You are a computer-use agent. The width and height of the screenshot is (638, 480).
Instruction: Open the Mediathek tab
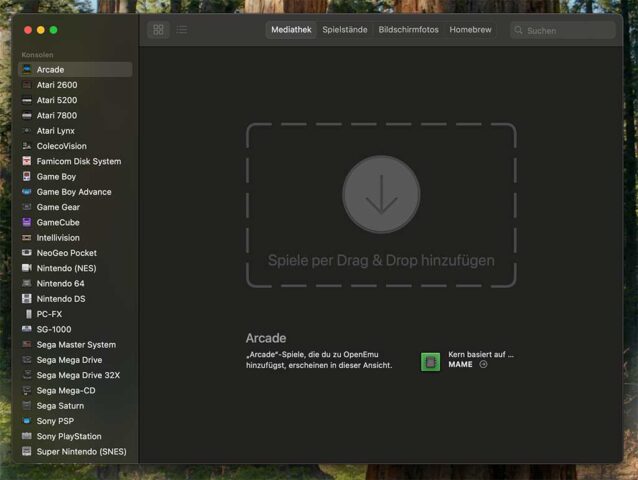tap(291, 30)
